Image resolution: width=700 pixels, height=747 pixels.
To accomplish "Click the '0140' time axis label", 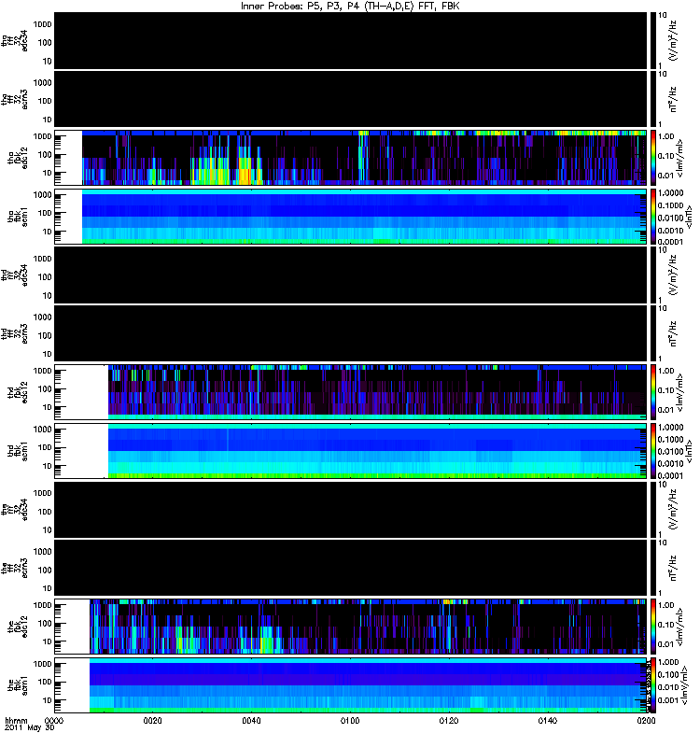I will (548, 720).
